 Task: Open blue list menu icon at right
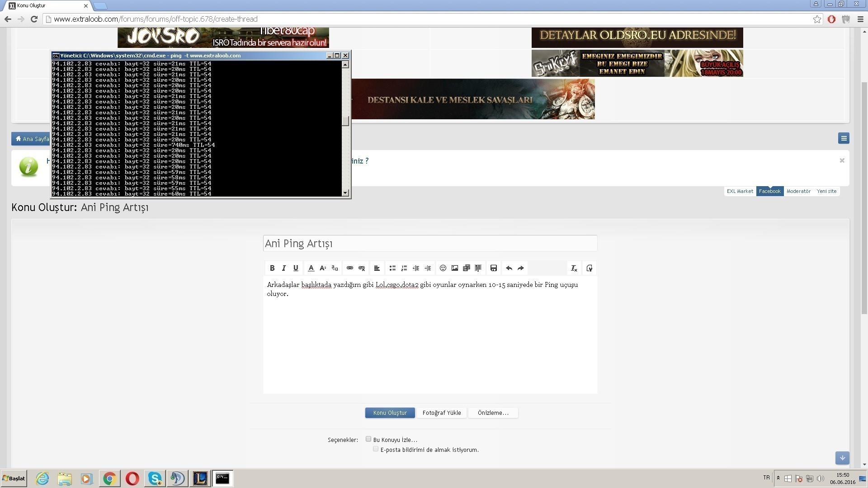[x=844, y=138]
